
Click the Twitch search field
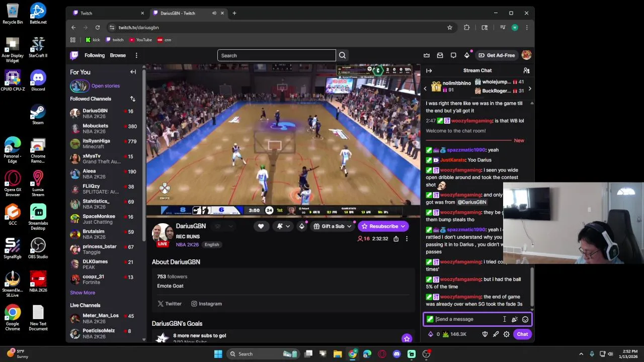(x=276, y=55)
